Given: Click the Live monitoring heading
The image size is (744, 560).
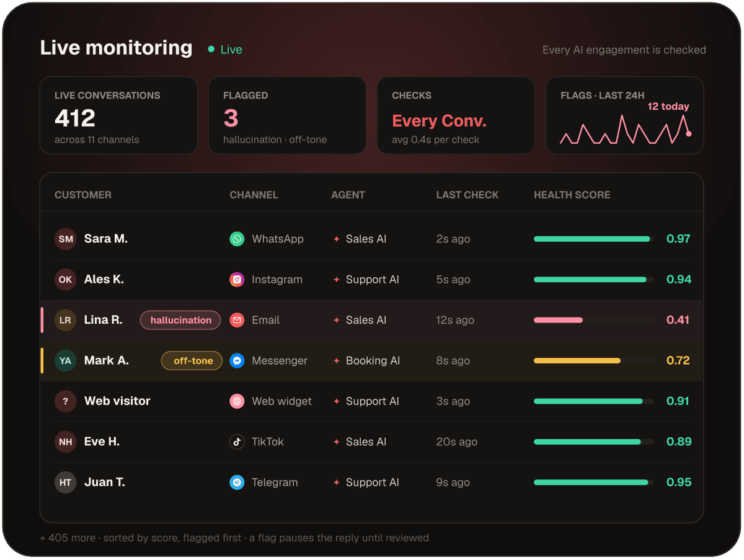Looking at the screenshot, I should click(117, 48).
